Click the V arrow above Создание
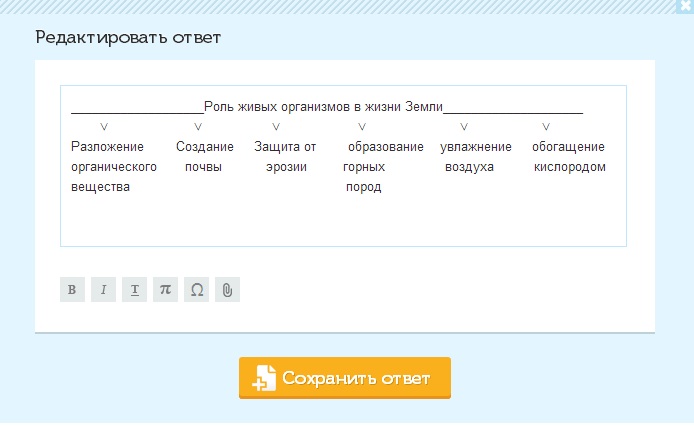The image size is (694, 426). [x=198, y=127]
